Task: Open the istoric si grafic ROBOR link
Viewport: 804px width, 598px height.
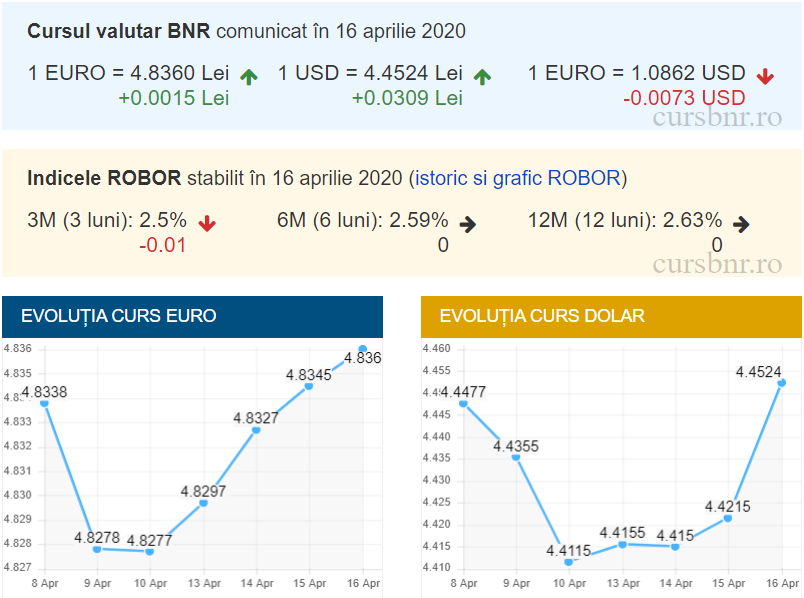Action: (x=518, y=178)
